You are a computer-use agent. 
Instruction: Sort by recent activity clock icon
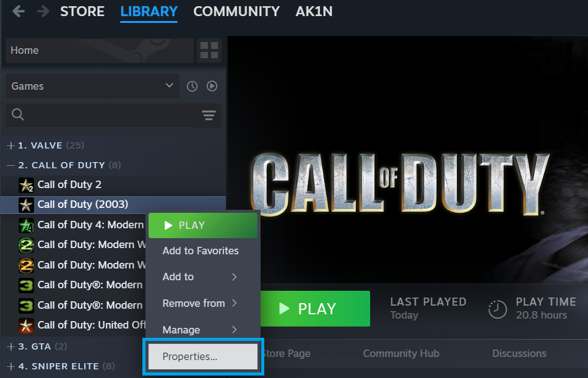pos(192,86)
